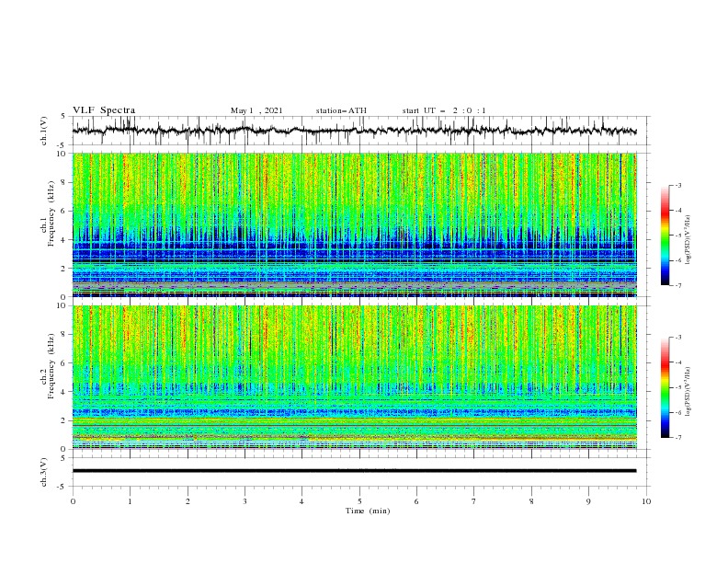This screenshot has width=728, height=563.
Task: Click the time axis tick label "6"
Action: (416, 501)
